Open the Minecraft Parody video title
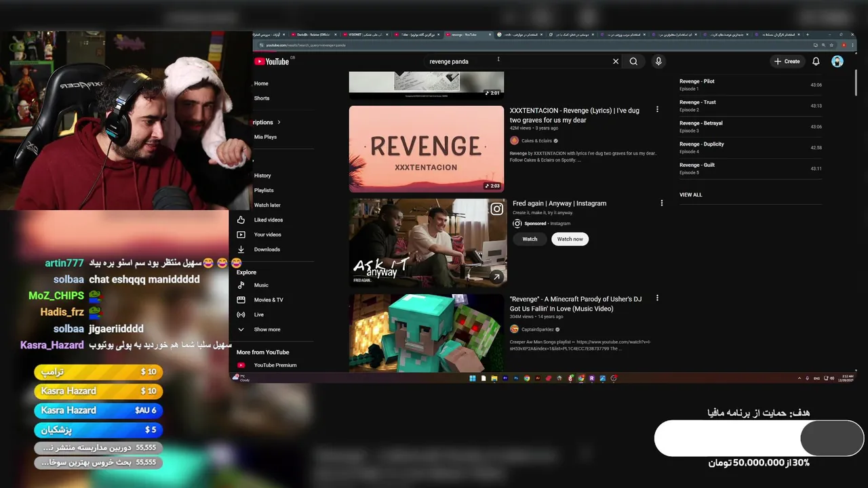 [576, 304]
